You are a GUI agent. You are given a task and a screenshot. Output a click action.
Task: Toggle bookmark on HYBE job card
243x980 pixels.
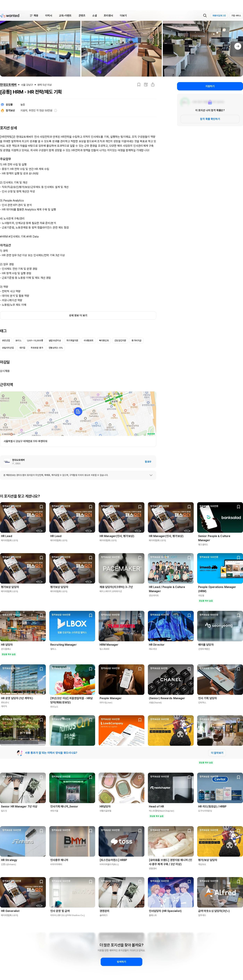41,720
